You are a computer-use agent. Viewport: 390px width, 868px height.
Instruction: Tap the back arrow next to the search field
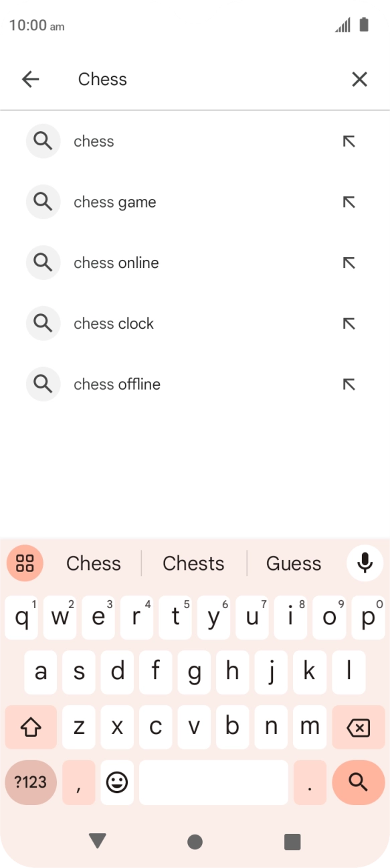[x=30, y=79]
